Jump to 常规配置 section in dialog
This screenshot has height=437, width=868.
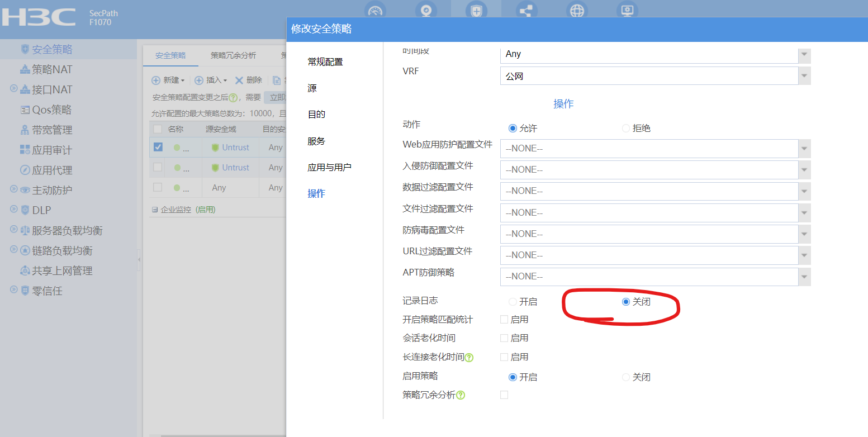point(325,62)
